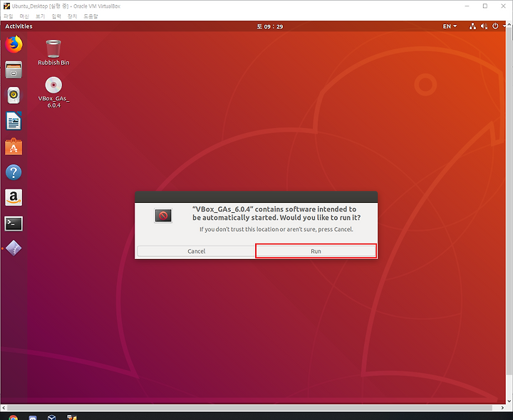Viewport: 513px width, 420px height.
Task: Open the Amazon launcher in the dock
Action: pyautogui.click(x=14, y=197)
